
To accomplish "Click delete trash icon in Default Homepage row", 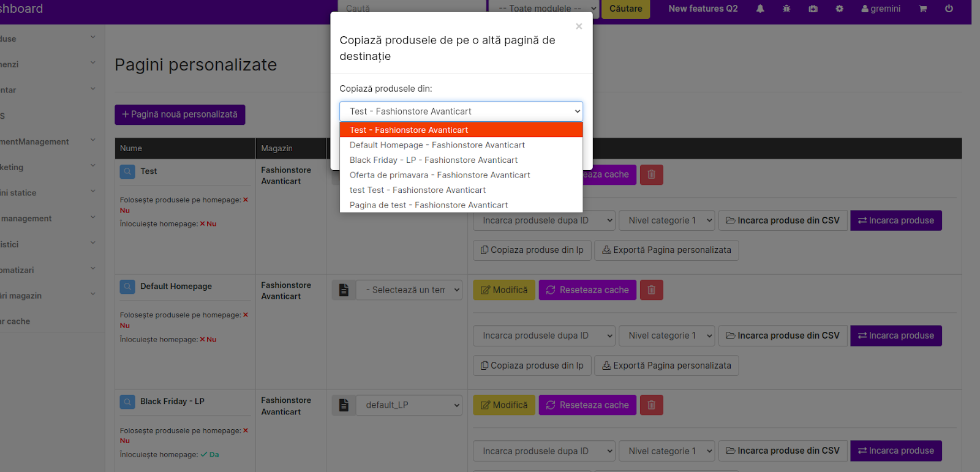I will tap(652, 290).
